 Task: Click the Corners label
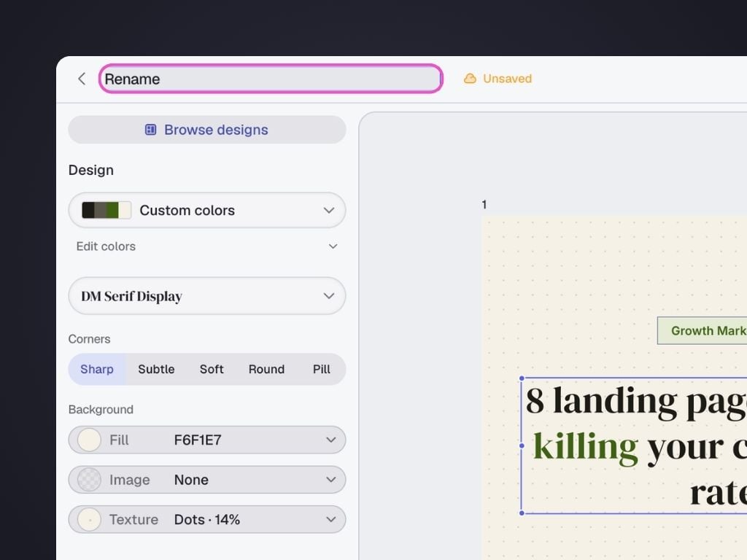[89, 339]
